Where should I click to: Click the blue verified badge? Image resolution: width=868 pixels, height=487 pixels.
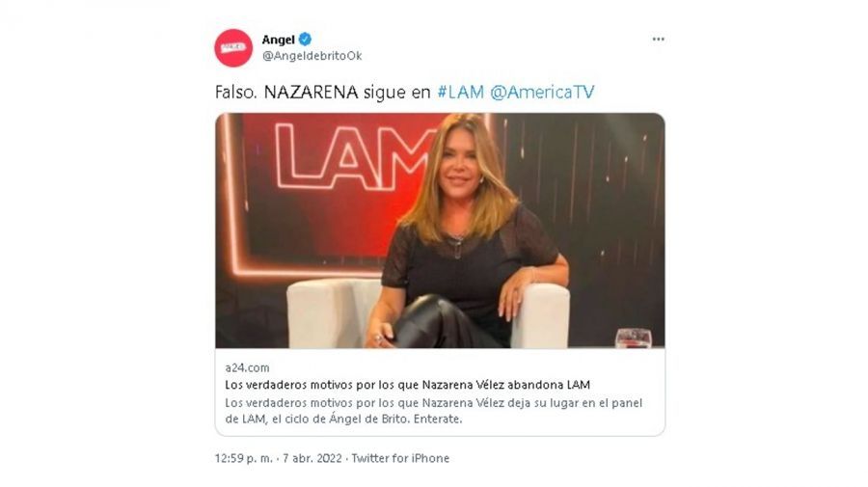pyautogui.click(x=305, y=40)
